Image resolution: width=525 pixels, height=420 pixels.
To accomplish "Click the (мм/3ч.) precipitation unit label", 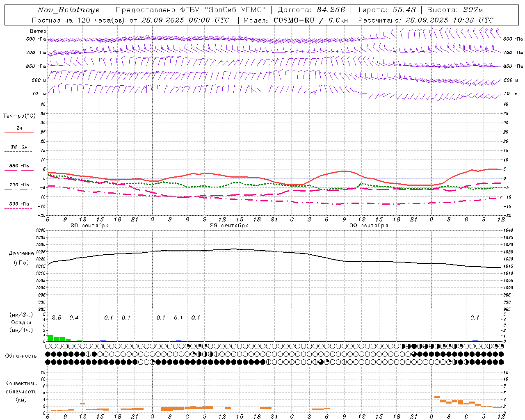I will 21,315.
